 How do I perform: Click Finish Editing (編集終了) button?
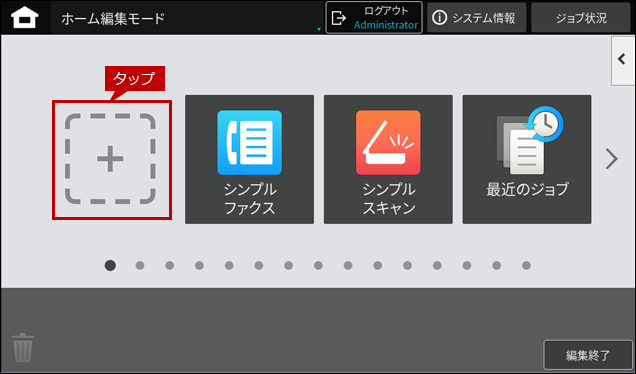click(588, 355)
